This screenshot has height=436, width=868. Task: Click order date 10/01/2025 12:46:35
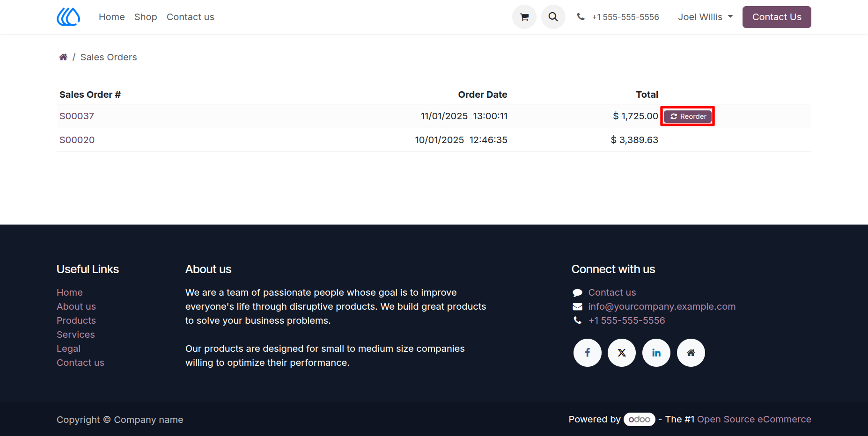461,140
